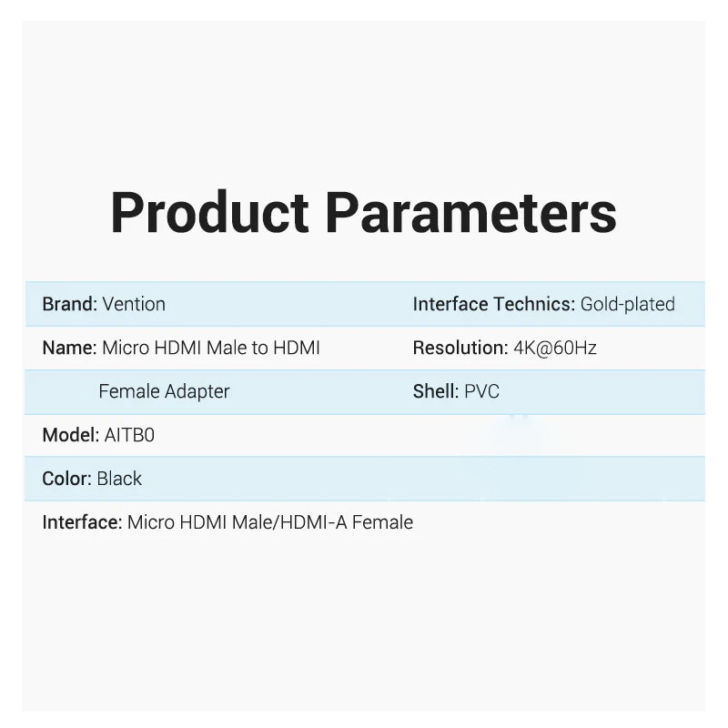Click the "Color:" label

point(66,479)
